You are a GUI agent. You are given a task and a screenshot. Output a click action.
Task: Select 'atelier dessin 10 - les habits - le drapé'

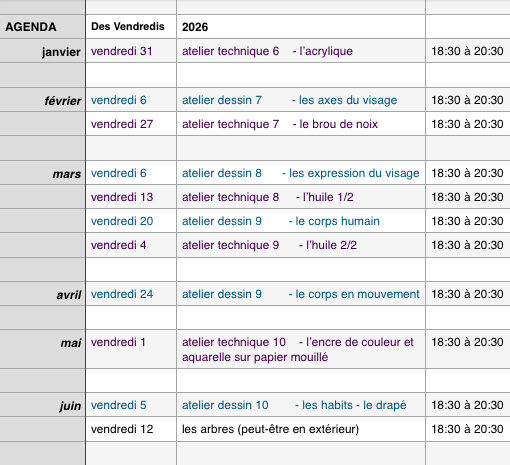point(301,405)
